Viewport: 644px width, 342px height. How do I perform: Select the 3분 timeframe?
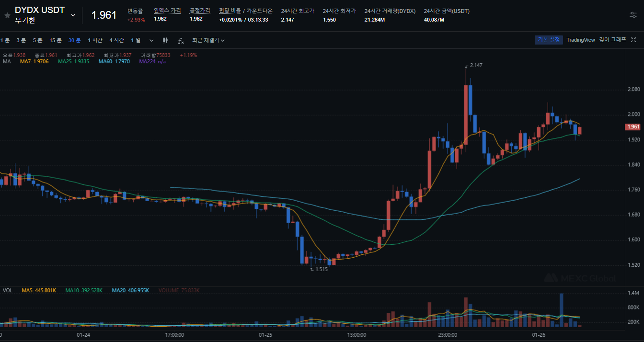pyautogui.click(x=21, y=40)
